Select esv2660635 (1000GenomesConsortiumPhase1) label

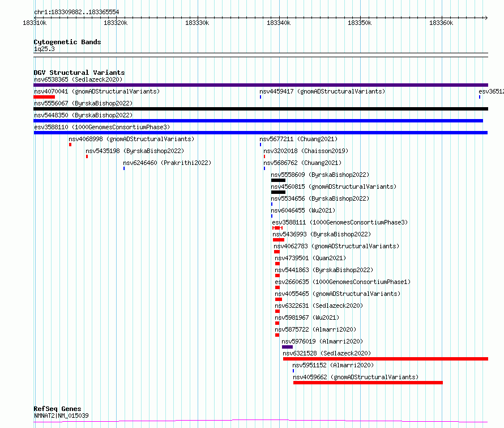tap(343, 282)
